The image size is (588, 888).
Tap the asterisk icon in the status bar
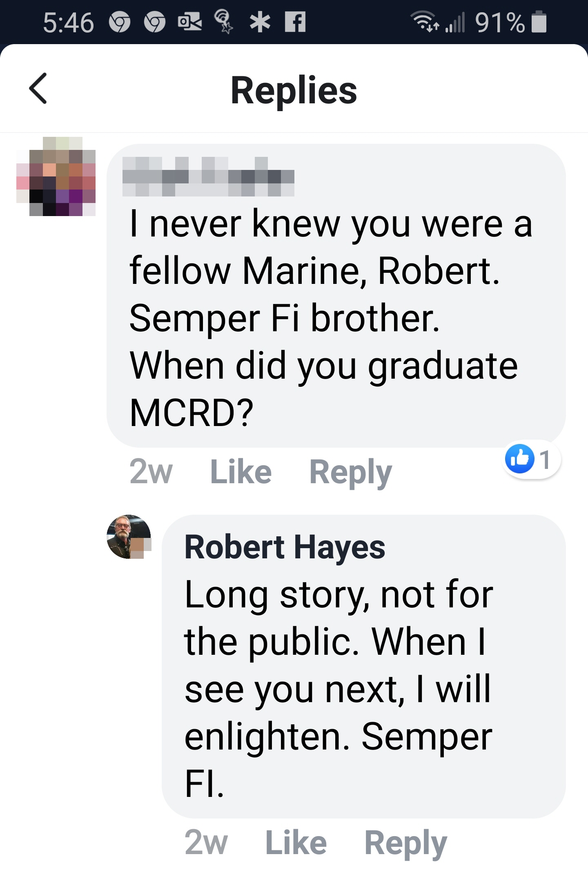[x=260, y=22]
